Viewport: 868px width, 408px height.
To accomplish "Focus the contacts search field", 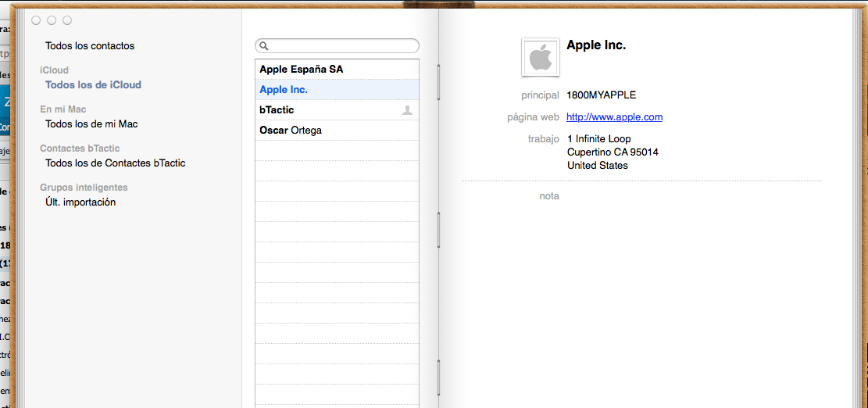I will click(338, 46).
